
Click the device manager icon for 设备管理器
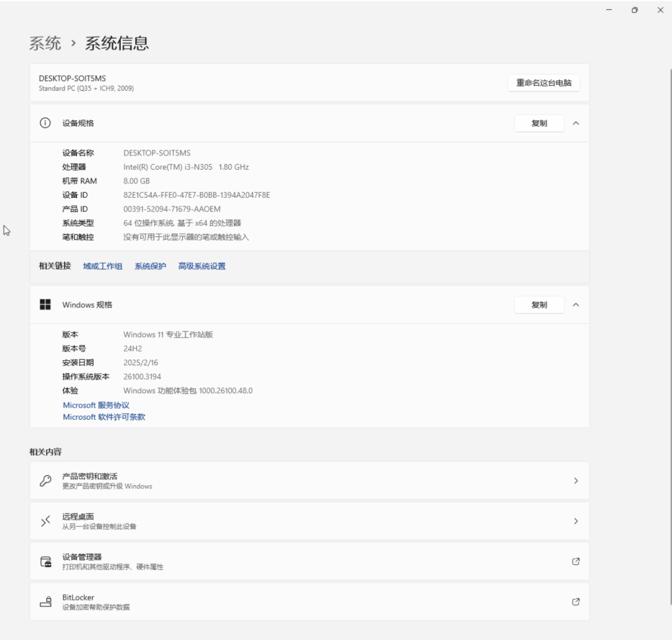[46, 562]
